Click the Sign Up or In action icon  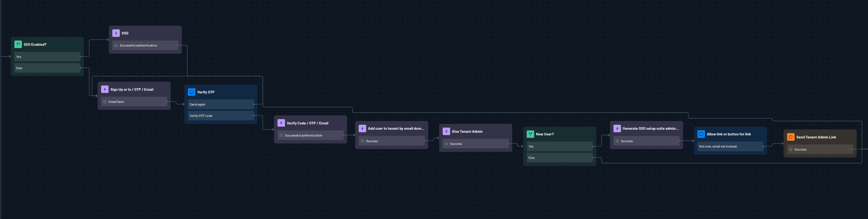point(105,89)
